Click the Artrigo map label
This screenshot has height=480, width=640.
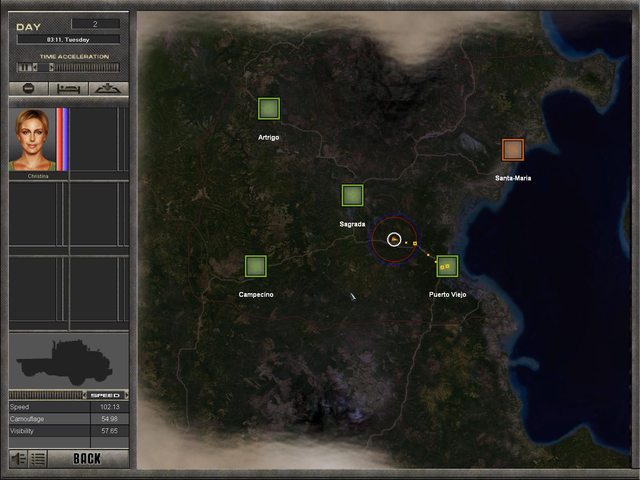coord(269,138)
